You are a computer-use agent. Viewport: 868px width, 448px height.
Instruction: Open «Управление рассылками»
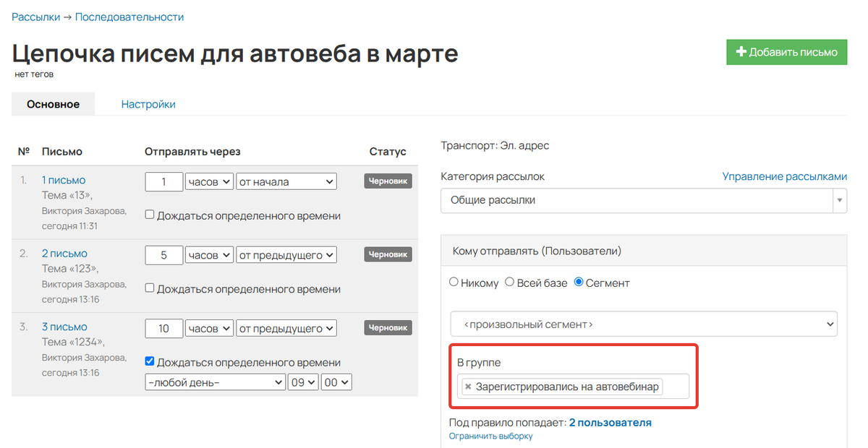(784, 176)
